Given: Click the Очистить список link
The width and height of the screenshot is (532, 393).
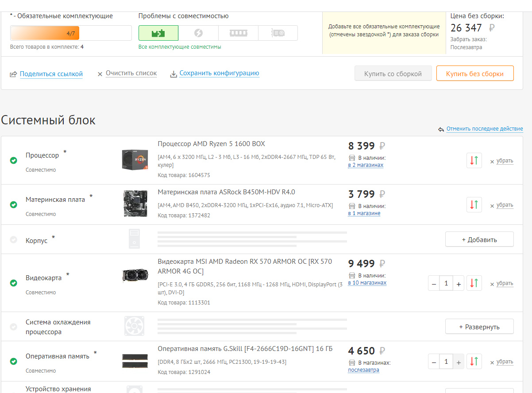Looking at the screenshot, I should click(x=131, y=73).
